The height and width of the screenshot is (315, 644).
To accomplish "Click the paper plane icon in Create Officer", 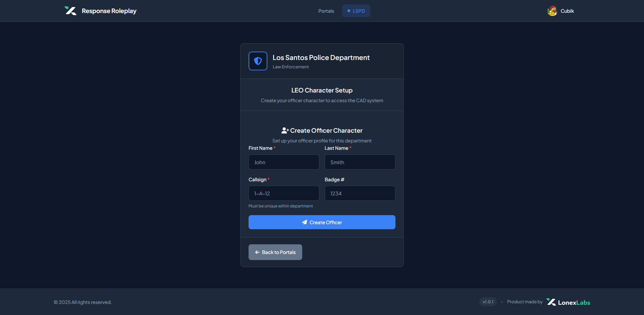I will click(305, 222).
